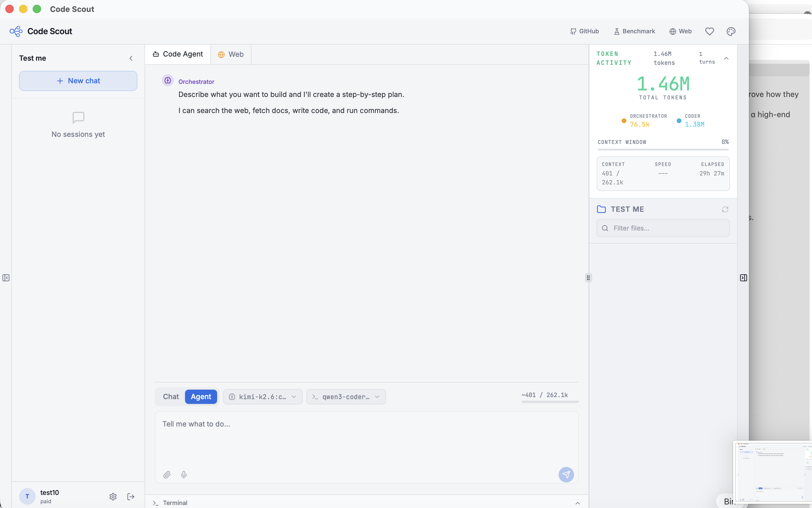The image size is (812, 508).
Task: Click the robot icon on Code Agent tab
Action: click(156, 54)
